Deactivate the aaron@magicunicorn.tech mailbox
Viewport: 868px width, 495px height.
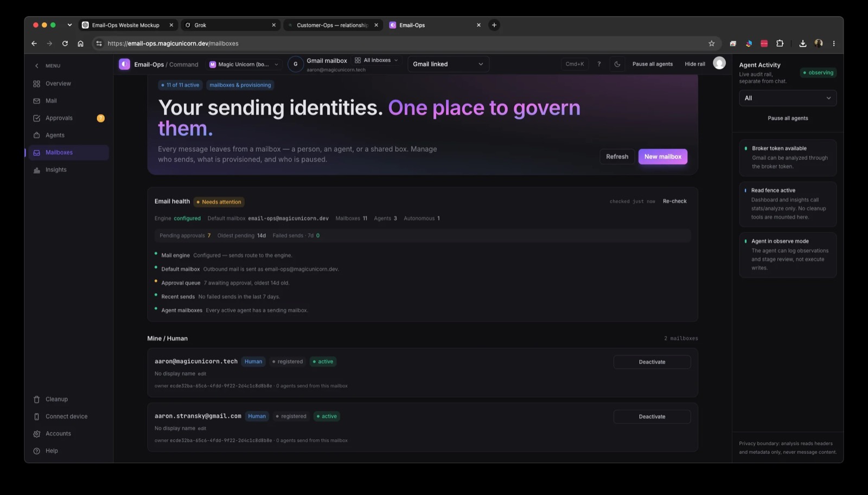click(652, 362)
